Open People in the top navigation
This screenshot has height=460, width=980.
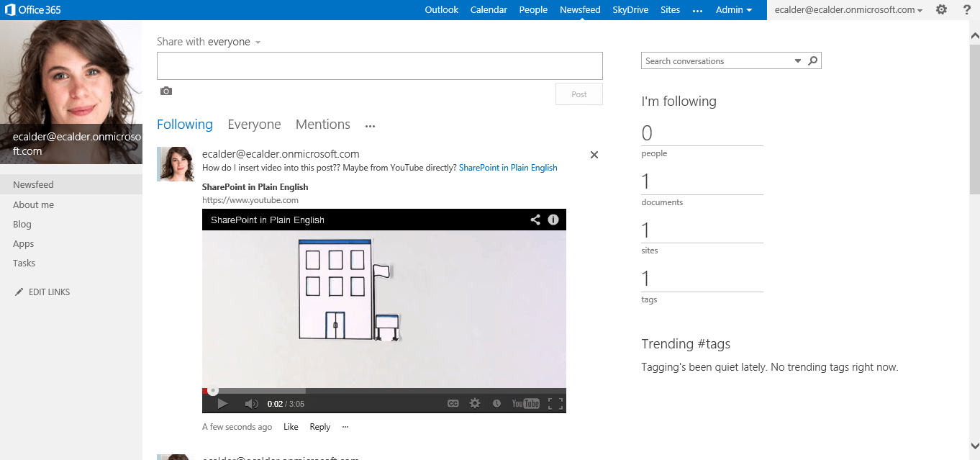[533, 10]
